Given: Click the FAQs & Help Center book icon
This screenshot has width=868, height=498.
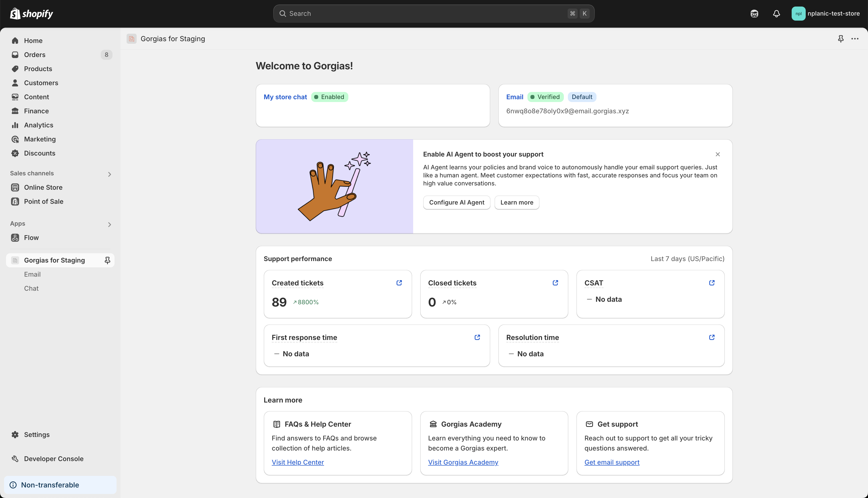Looking at the screenshot, I should 277,424.
